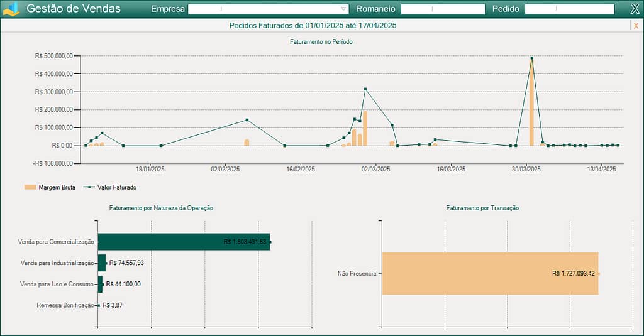
Task: Focus the Romaneio input field
Action: click(443, 9)
